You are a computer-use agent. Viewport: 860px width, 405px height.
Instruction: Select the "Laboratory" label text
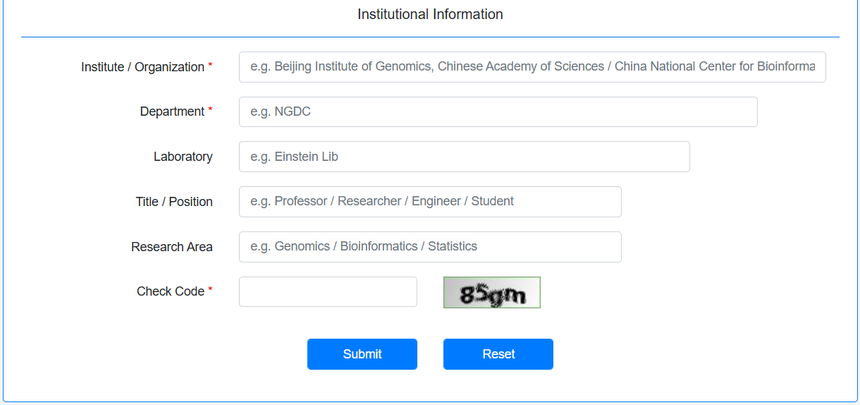click(183, 157)
